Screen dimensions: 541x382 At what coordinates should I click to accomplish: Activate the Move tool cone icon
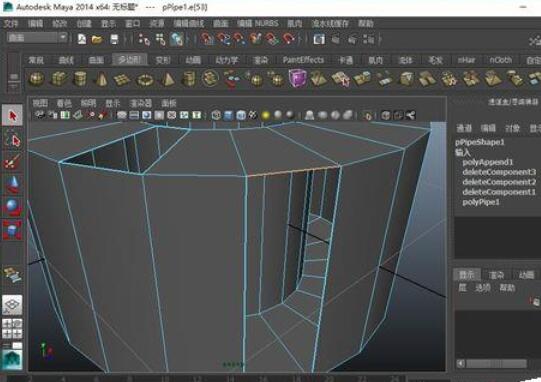pyautogui.click(x=12, y=184)
